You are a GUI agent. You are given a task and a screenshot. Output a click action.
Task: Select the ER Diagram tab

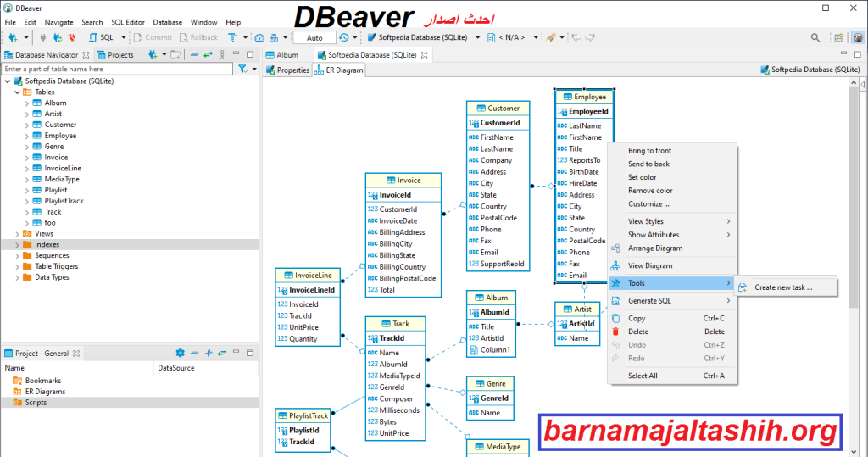point(339,70)
